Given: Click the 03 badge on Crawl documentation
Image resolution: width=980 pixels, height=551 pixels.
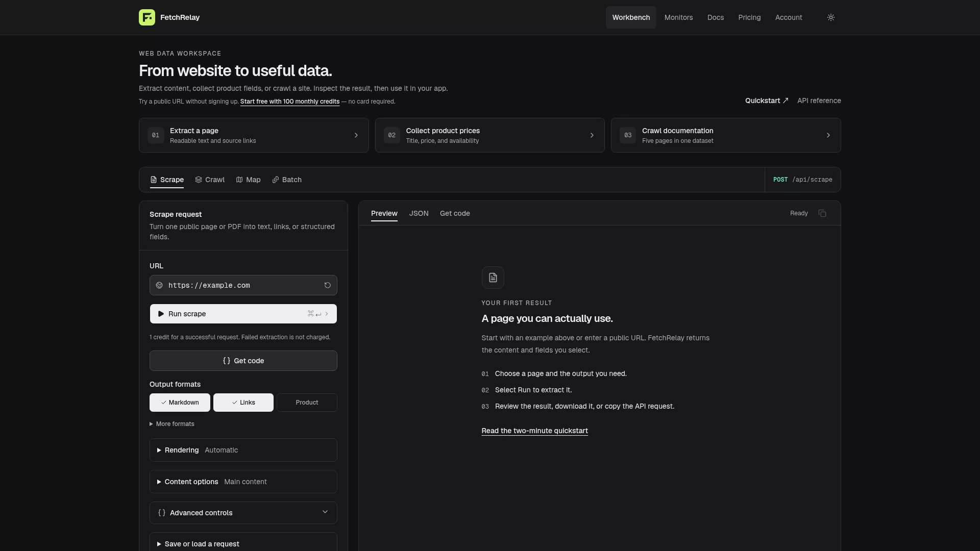Looking at the screenshot, I should coord(628,135).
